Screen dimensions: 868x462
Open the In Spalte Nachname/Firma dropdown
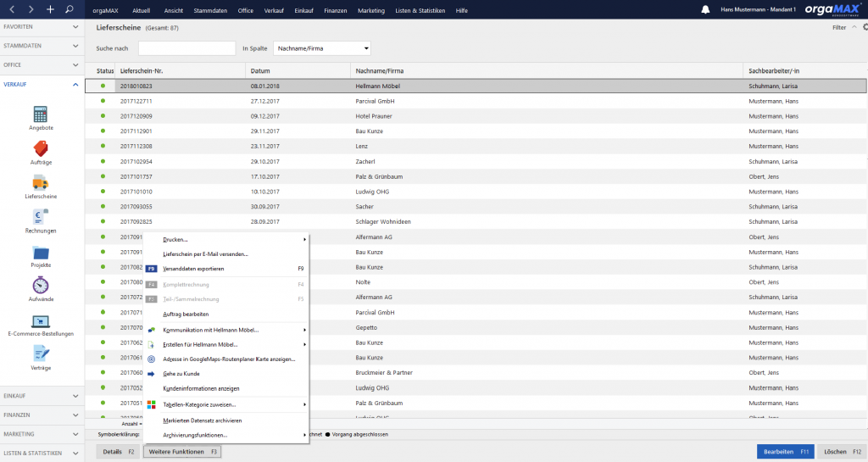tap(321, 48)
